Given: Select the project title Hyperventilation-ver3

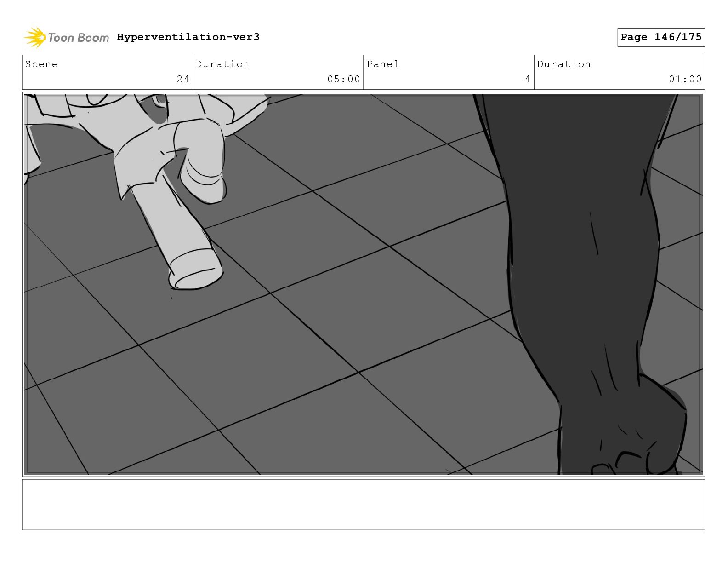Looking at the screenshot, I should tap(188, 37).
